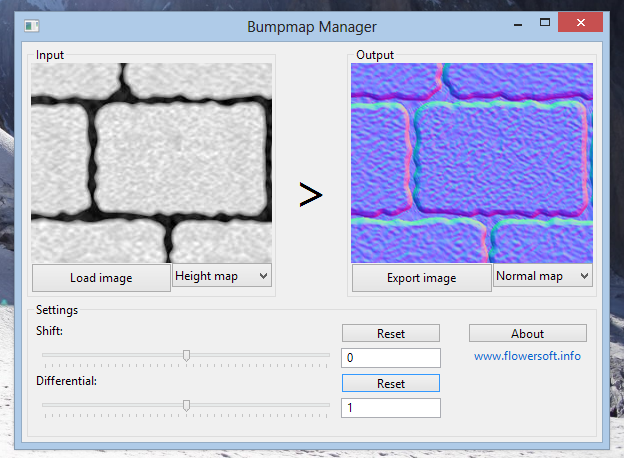Reset the Differential setting
624x458 pixels.
(x=391, y=383)
